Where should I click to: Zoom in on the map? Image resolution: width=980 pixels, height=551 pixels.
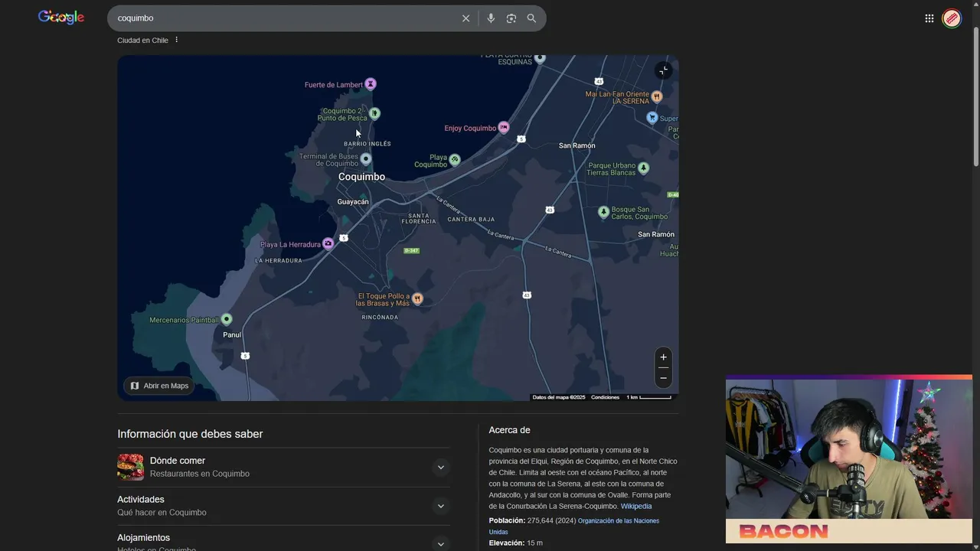tap(663, 357)
